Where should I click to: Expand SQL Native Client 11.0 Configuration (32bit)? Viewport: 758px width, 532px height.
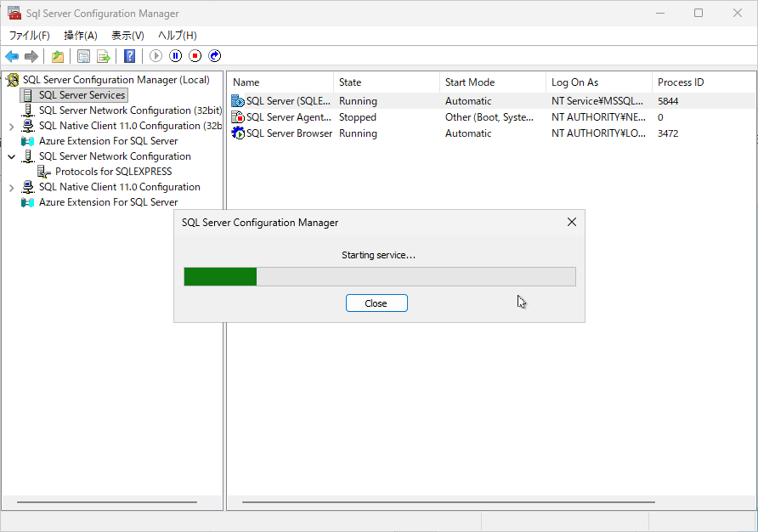pos(11,126)
